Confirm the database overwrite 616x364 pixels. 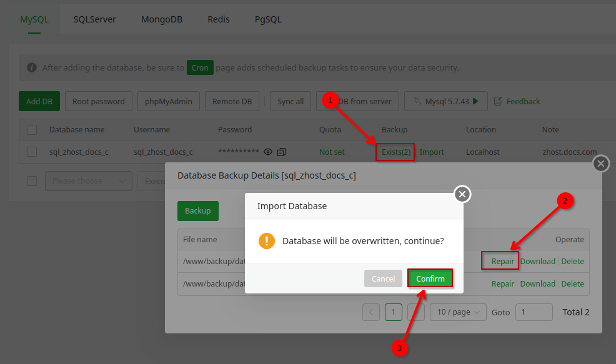pyautogui.click(x=430, y=278)
